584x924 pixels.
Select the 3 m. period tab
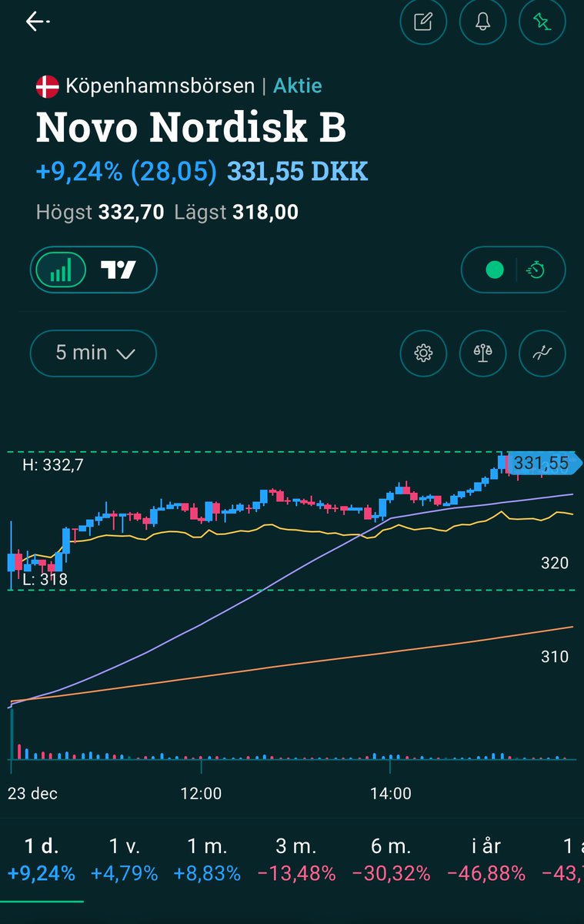tap(296, 860)
